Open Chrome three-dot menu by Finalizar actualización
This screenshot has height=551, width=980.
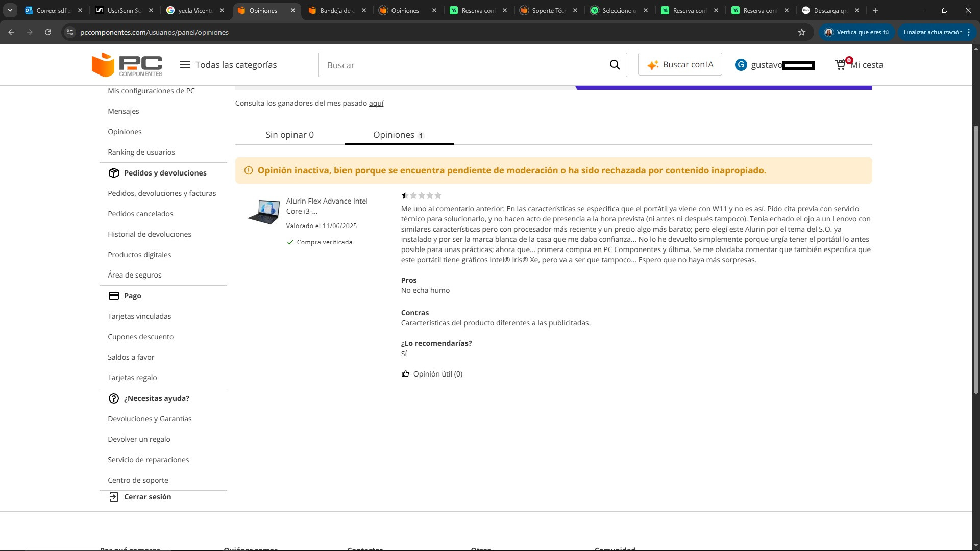[969, 32]
